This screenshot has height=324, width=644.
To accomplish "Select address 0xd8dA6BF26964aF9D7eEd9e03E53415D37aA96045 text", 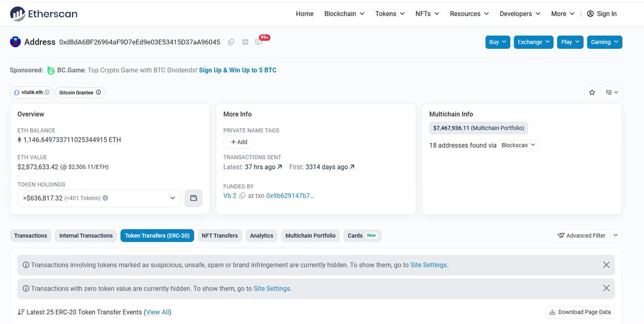I will coord(140,42).
